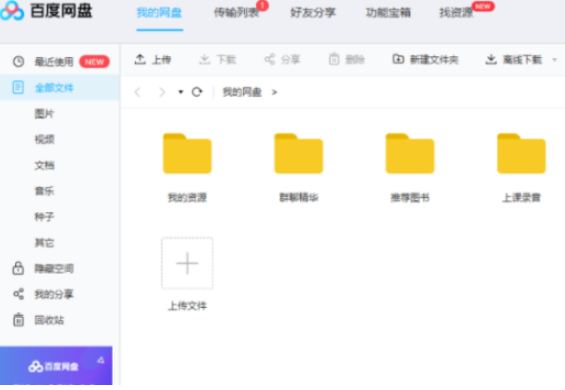Viewport: 565px width, 390px height.
Task: Click the lock icon for 隐藏空间
Action: (18, 268)
